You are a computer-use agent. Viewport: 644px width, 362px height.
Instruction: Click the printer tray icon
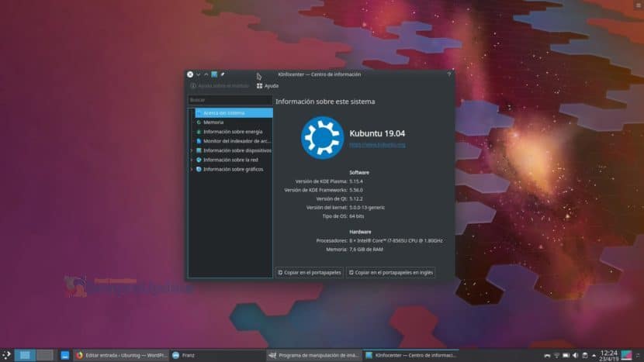click(547, 356)
